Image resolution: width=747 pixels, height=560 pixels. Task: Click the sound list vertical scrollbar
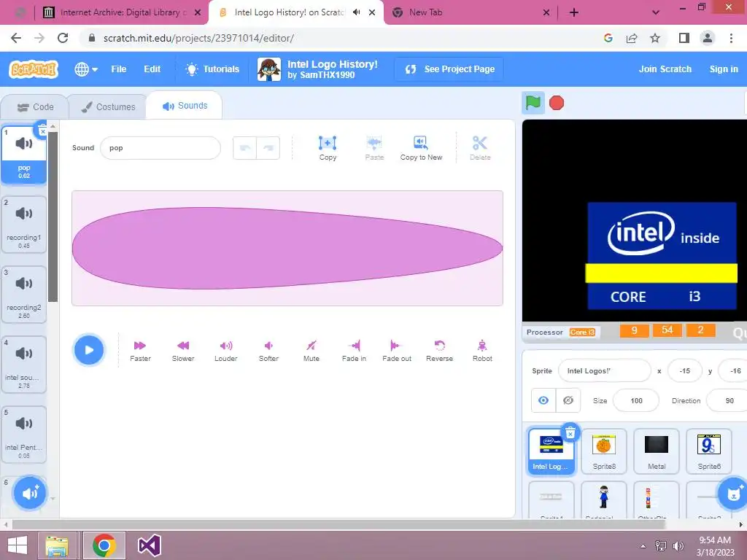tap(53, 217)
